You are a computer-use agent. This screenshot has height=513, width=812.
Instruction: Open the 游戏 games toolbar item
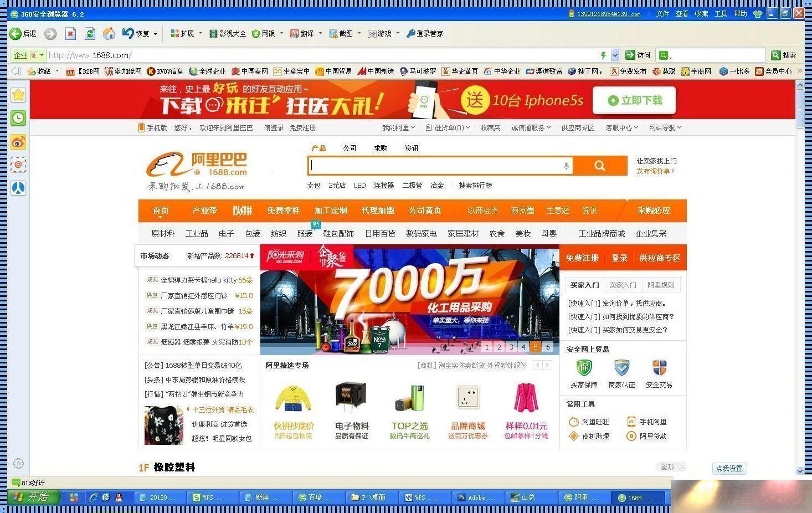pyautogui.click(x=380, y=34)
